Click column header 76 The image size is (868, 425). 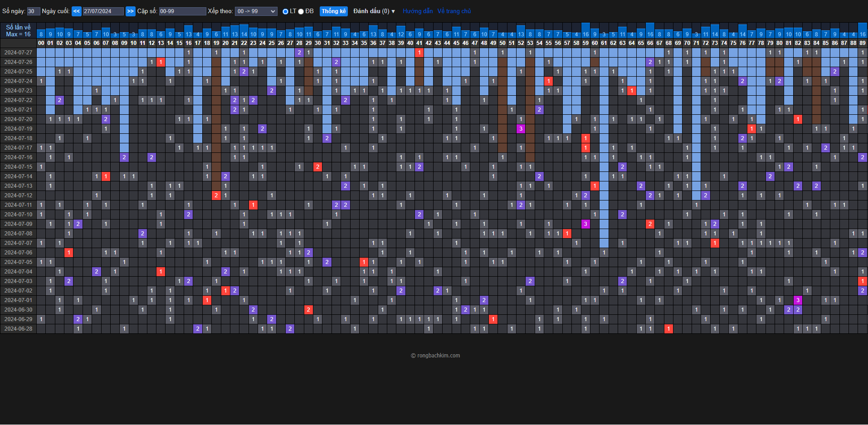tap(742, 43)
